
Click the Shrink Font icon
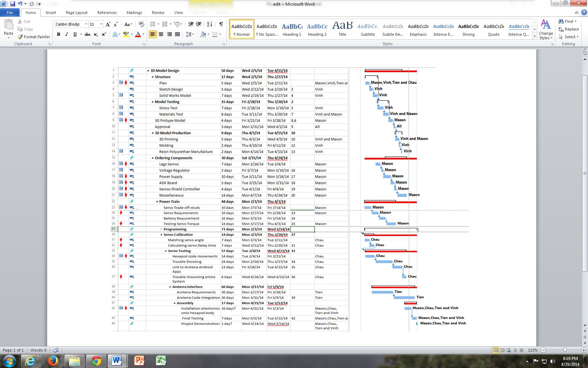point(116,24)
